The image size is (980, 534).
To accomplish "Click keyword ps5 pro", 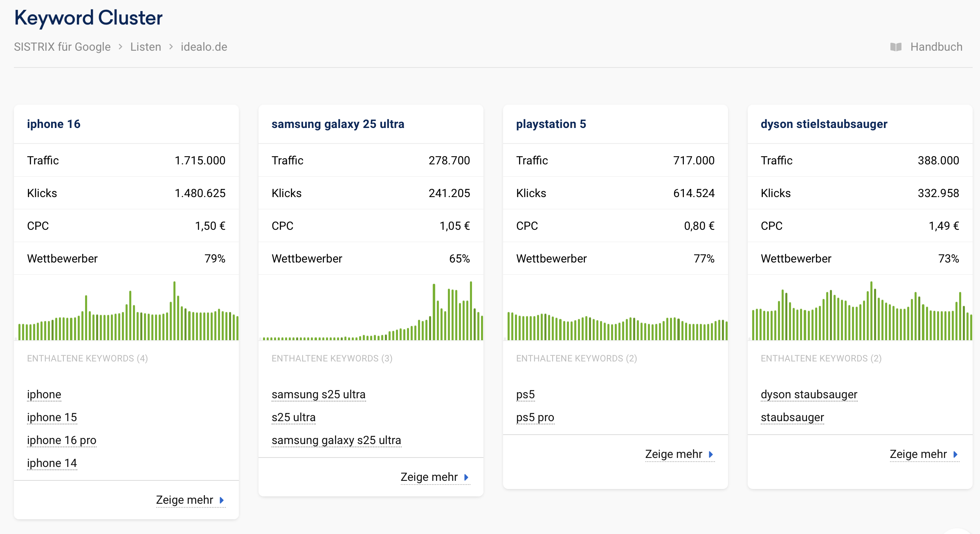I will 535,417.
